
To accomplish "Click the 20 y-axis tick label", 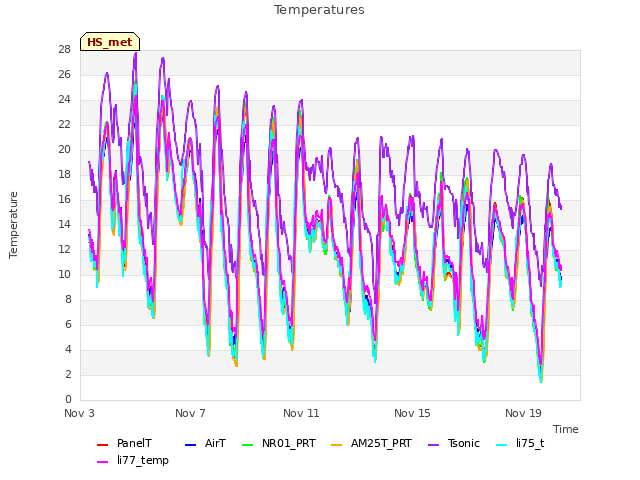I will click(65, 150).
